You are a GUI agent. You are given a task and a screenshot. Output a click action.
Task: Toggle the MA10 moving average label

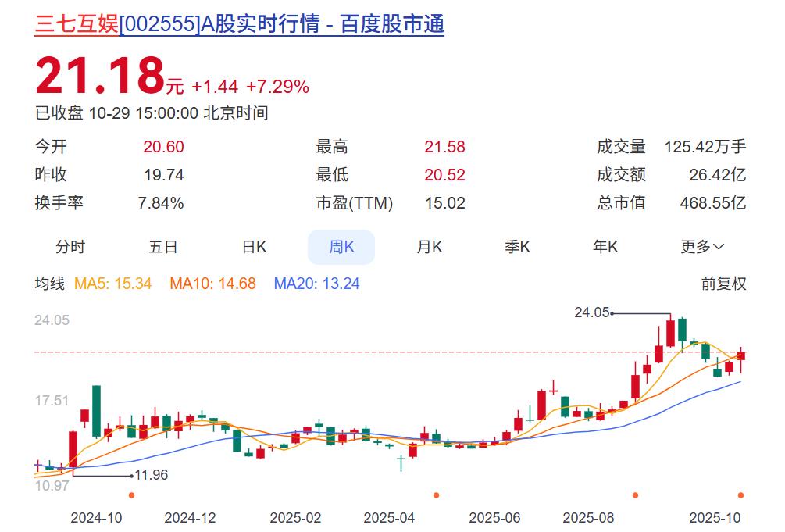[x=212, y=284]
